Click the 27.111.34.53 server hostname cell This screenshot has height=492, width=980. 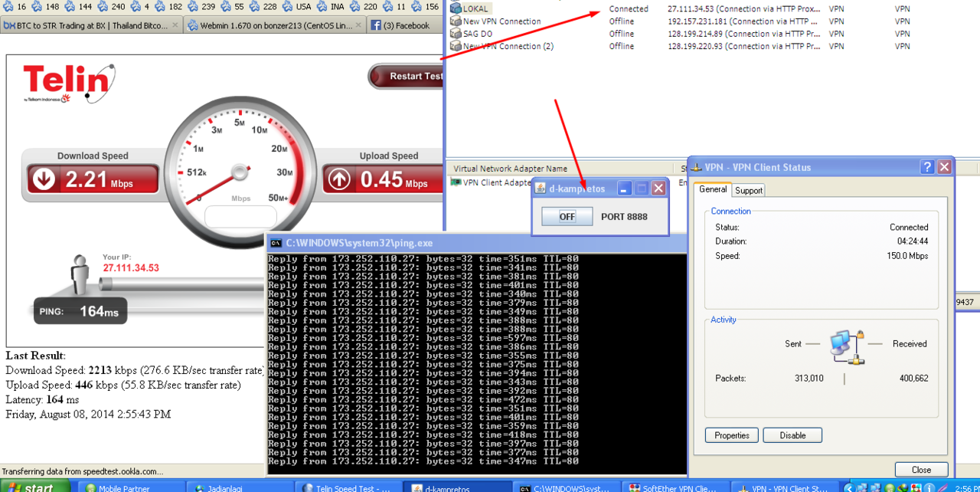pyautogui.click(x=744, y=9)
